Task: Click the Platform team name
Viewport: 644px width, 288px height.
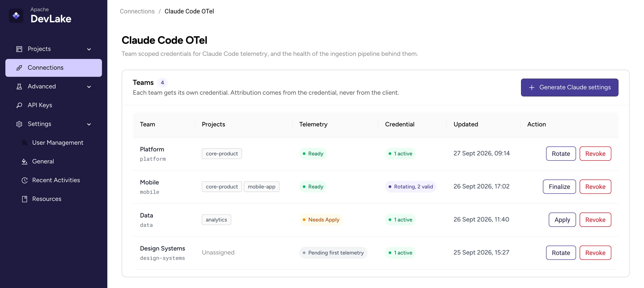Action: [152, 149]
